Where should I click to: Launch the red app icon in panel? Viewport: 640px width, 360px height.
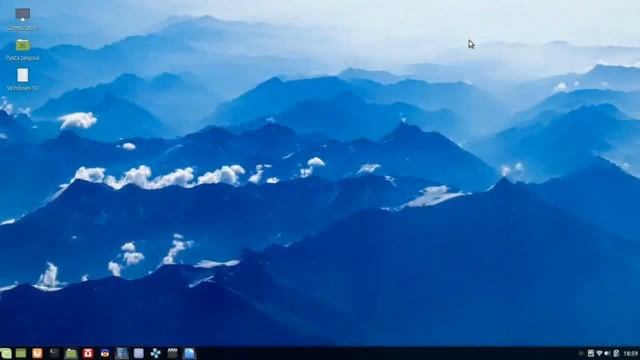(x=88, y=353)
